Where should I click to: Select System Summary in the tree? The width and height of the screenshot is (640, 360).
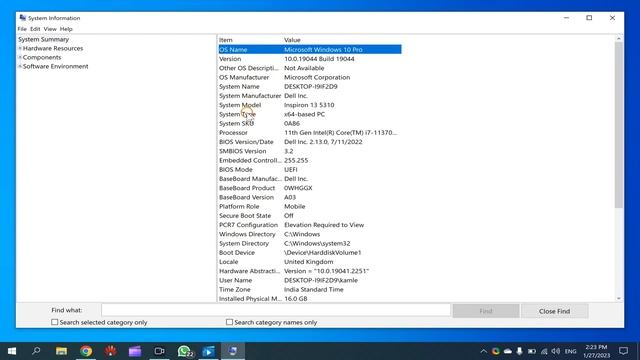43,39
